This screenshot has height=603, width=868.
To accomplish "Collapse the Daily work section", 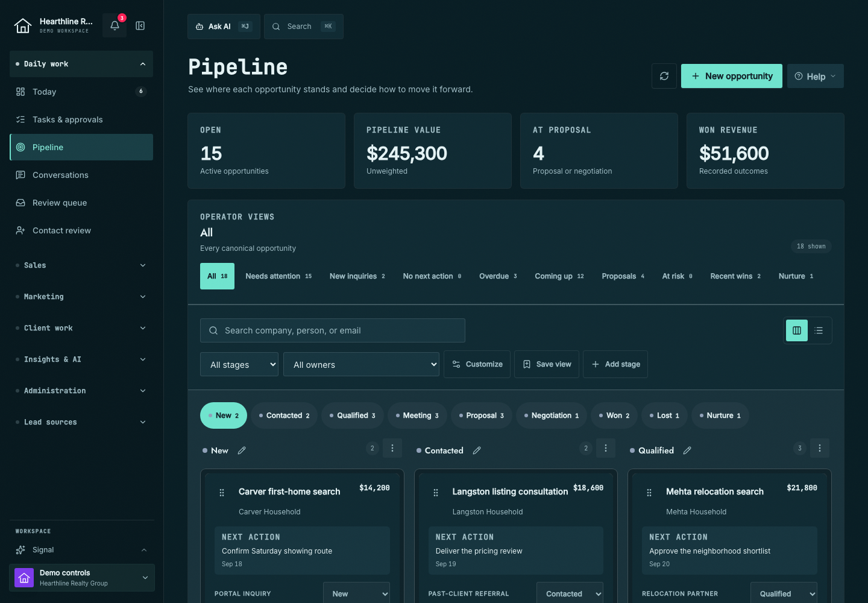I will (x=81, y=64).
